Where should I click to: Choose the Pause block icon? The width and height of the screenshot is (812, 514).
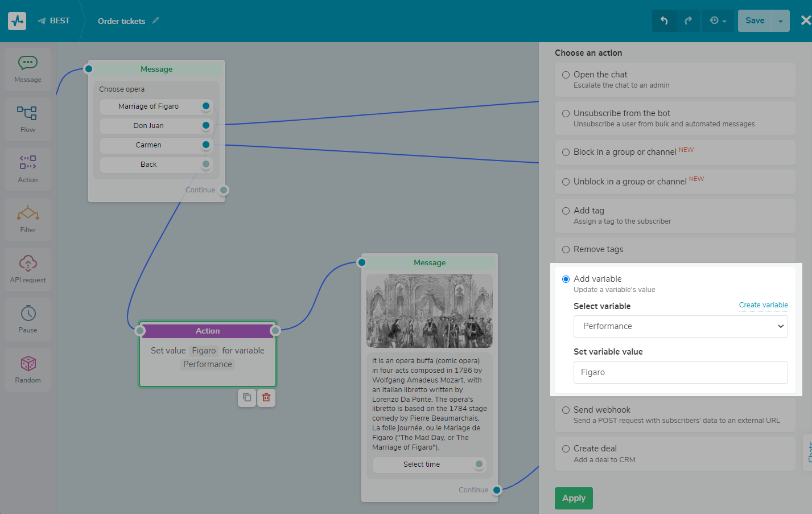28,319
